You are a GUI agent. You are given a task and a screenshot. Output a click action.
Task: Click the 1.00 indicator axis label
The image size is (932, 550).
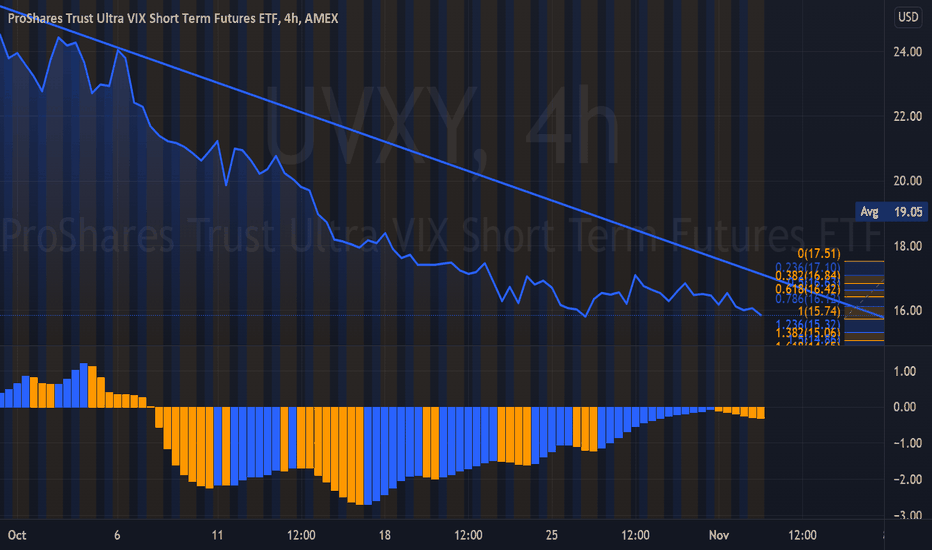pos(905,371)
